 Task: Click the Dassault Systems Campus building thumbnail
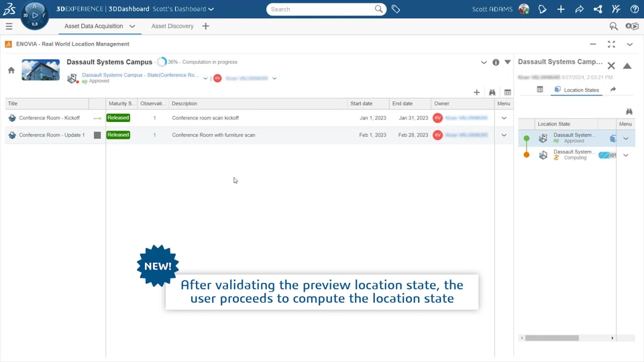[41, 70]
